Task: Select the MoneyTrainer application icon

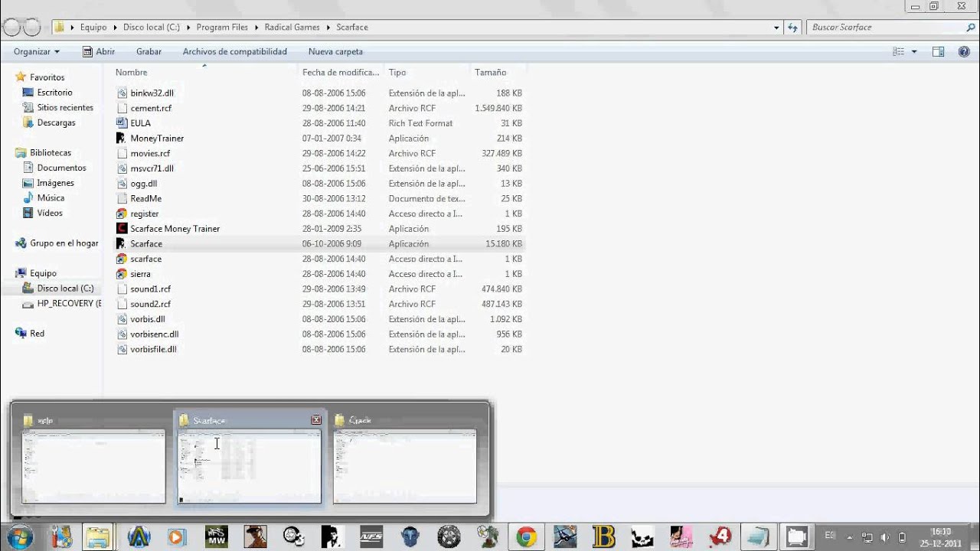Action: (121, 138)
